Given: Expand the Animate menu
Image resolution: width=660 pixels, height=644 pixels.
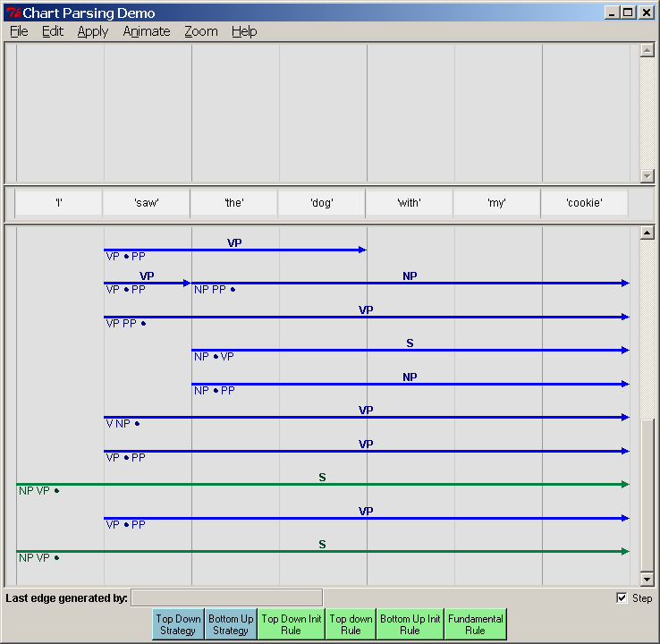Looking at the screenshot, I should click(x=146, y=31).
